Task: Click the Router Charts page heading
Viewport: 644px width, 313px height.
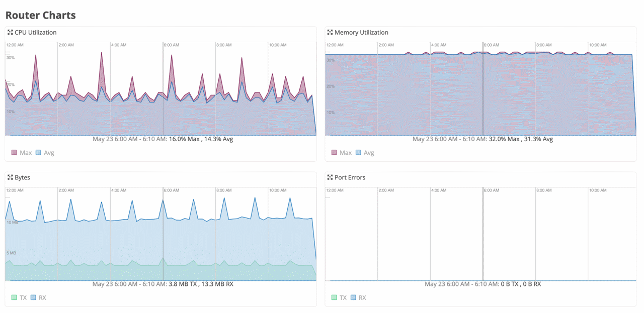Action: click(40, 15)
